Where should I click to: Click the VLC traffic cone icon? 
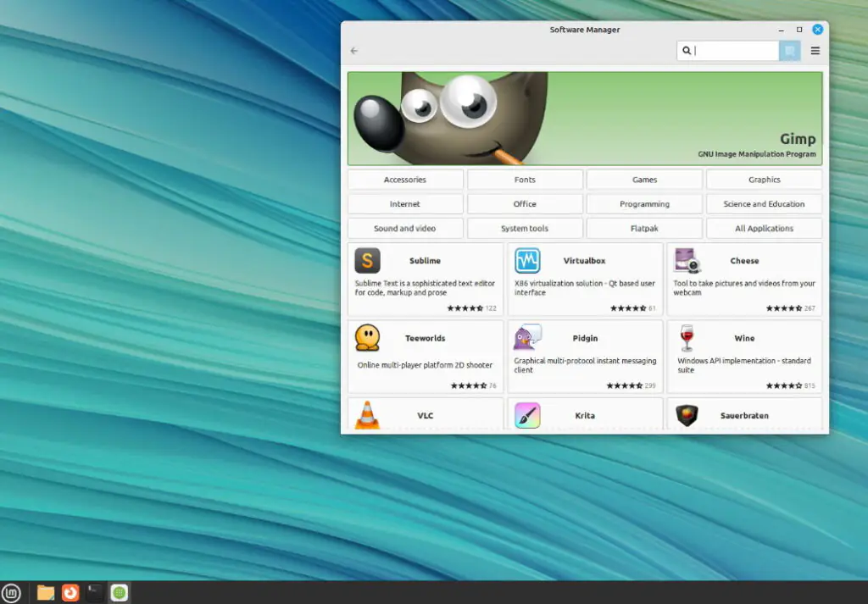point(367,415)
